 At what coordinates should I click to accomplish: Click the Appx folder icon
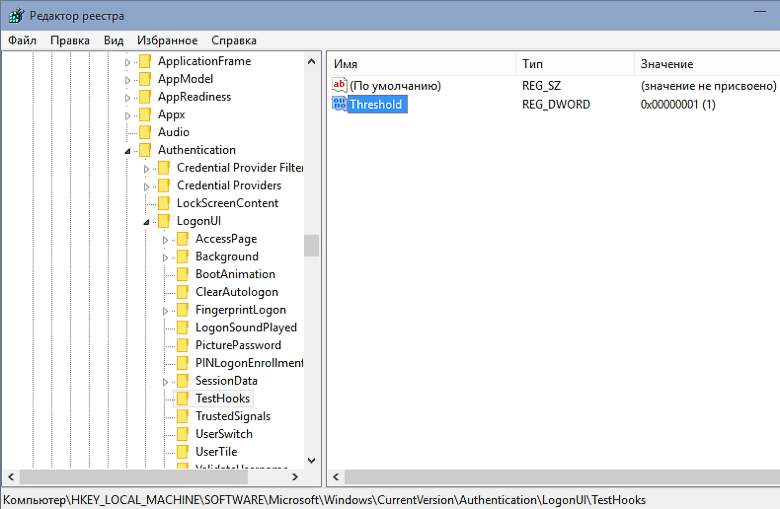[x=145, y=114]
